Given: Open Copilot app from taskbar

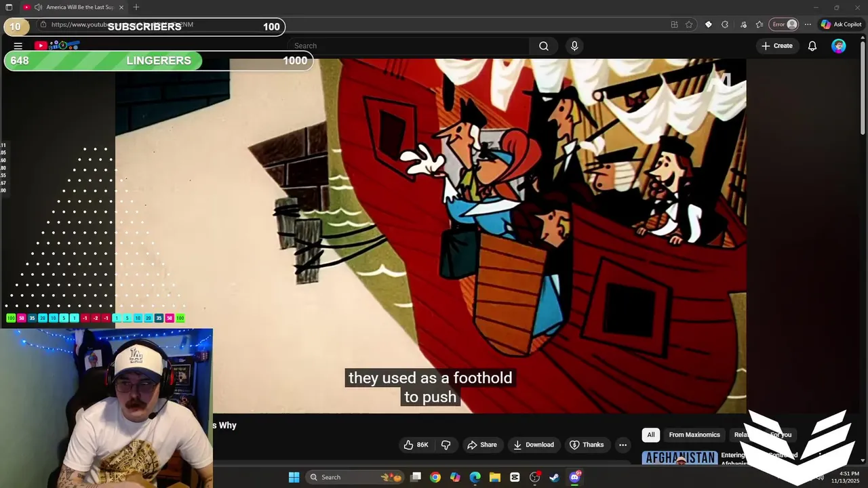Looking at the screenshot, I should (455, 477).
